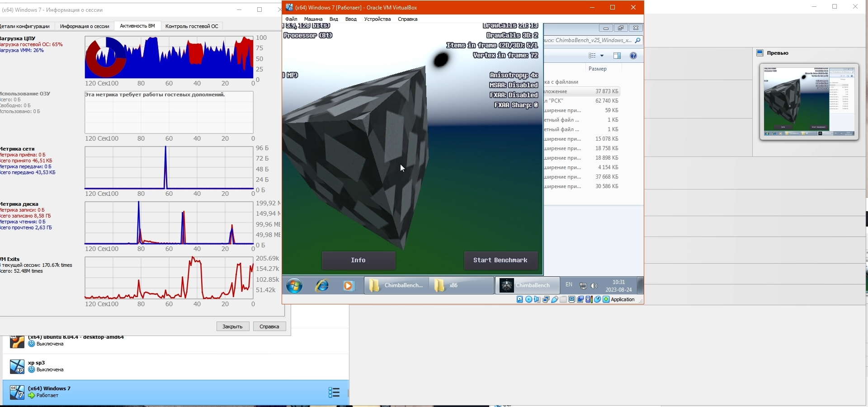Expand the Explorer view options dropdown arrow
The width and height of the screenshot is (868, 407).
pos(602,56)
